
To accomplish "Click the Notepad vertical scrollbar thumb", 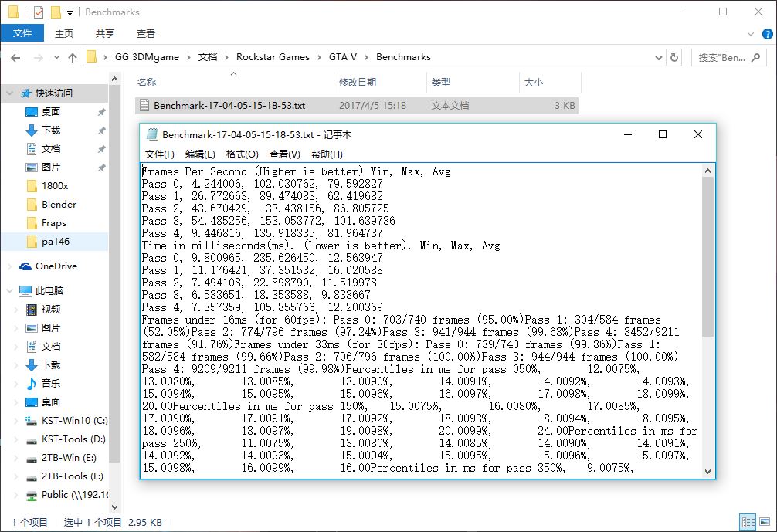I will pos(708,255).
